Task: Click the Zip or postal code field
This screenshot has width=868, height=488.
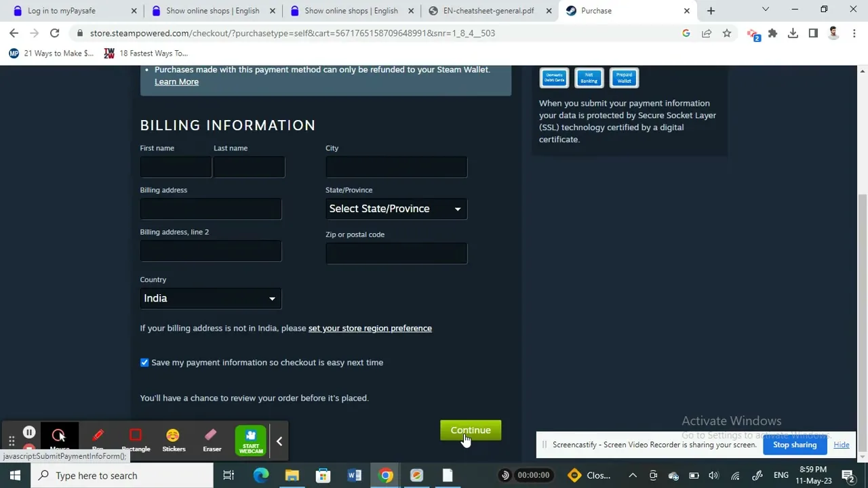Action: click(x=396, y=253)
